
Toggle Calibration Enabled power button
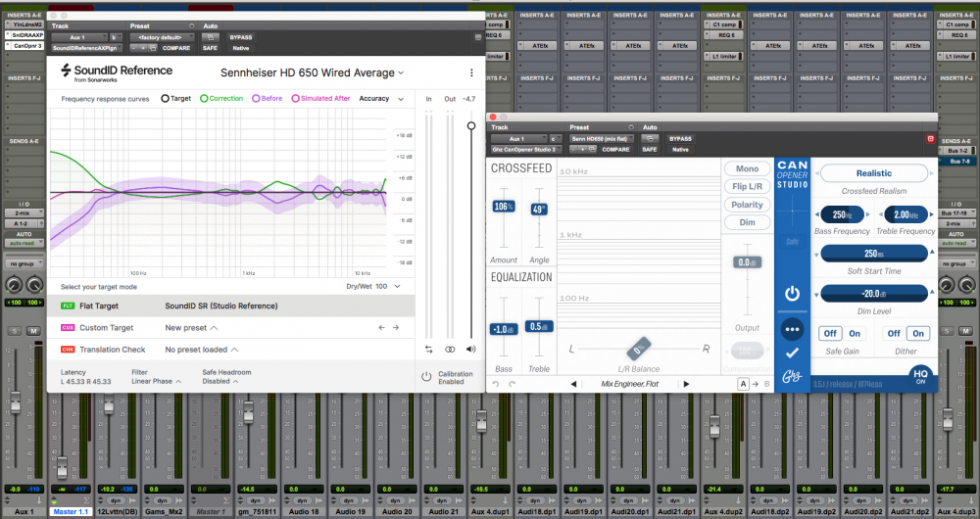click(x=426, y=376)
